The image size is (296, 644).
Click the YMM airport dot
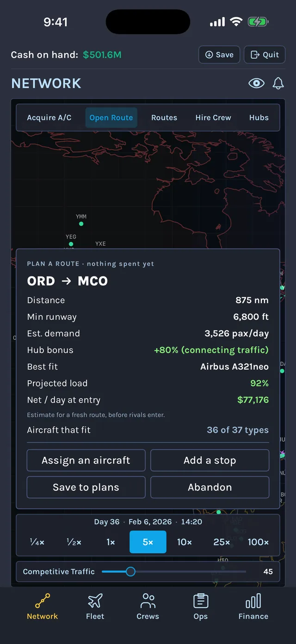[81, 224]
